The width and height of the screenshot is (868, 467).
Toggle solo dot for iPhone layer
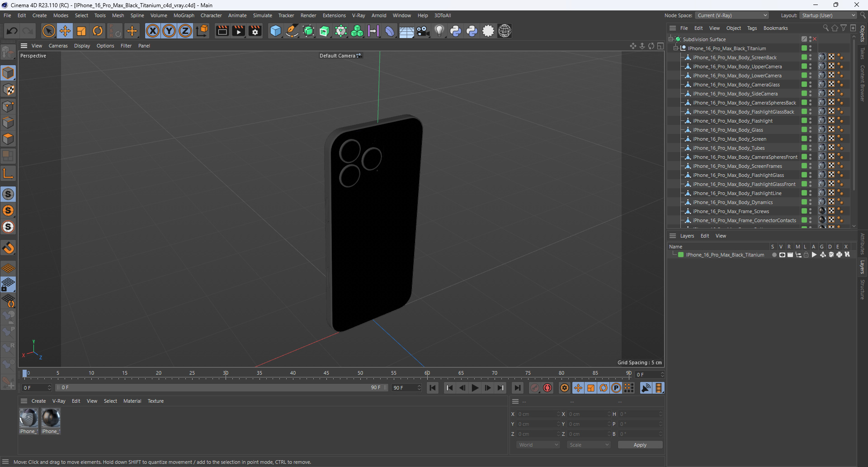click(774, 255)
